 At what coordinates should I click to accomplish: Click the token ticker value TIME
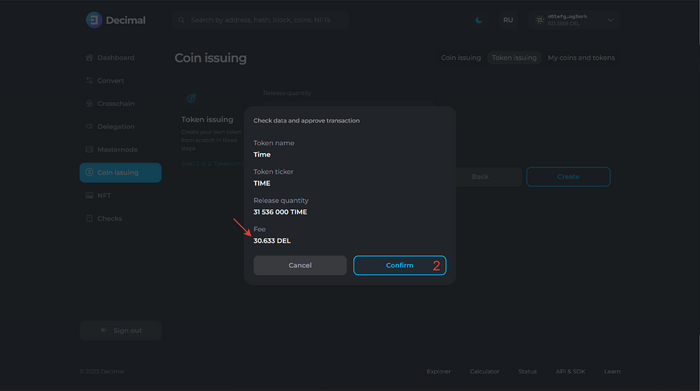(x=262, y=183)
